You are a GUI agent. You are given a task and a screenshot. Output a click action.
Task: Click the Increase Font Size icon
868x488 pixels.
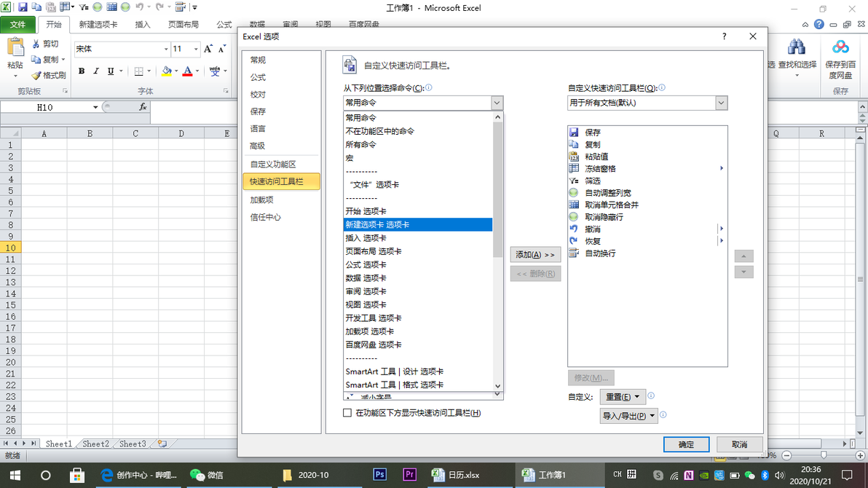tap(208, 49)
